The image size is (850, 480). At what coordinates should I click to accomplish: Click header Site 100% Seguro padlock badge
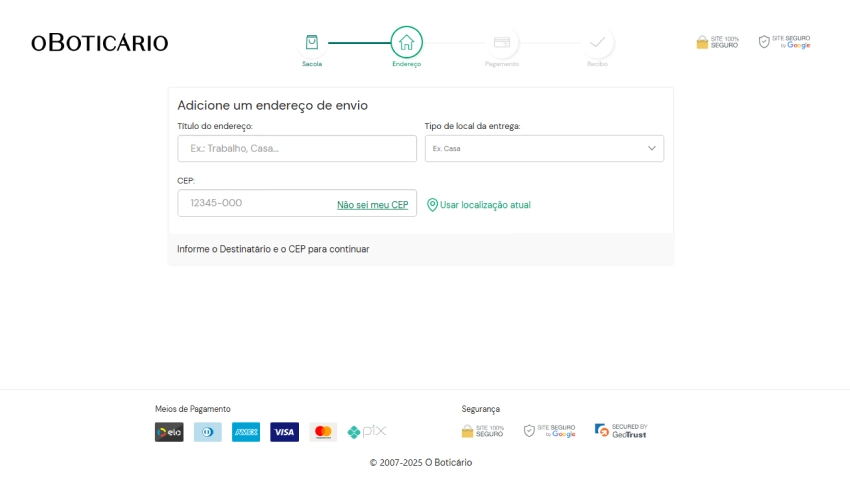pos(717,42)
